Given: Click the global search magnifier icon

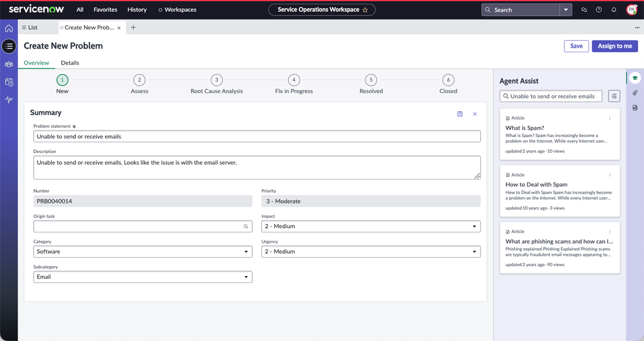Looking at the screenshot, I should [x=488, y=10].
